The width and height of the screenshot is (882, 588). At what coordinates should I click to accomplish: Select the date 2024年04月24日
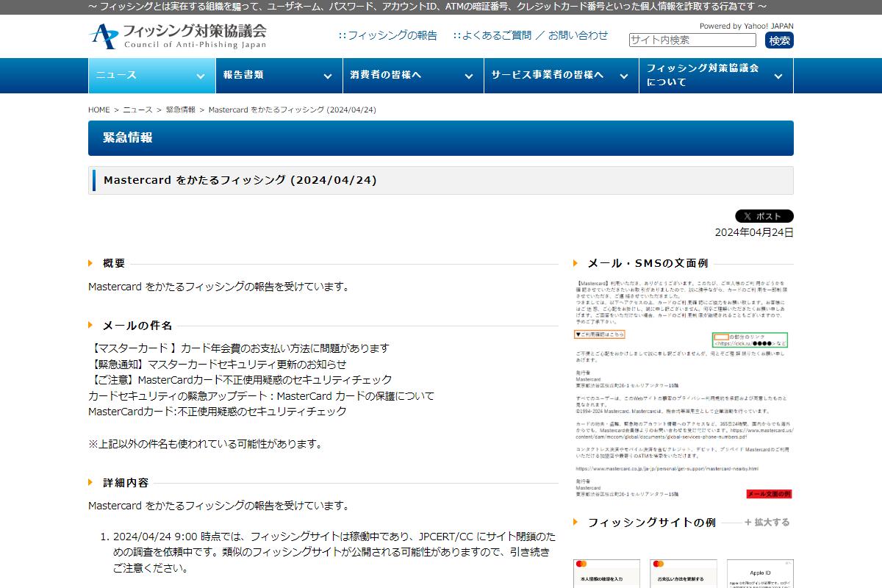click(x=754, y=232)
